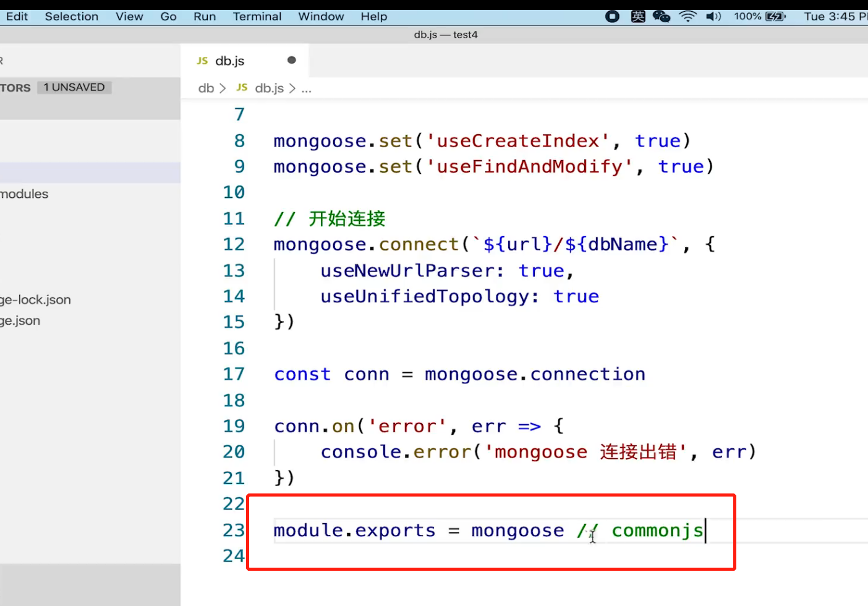This screenshot has height=606, width=868.
Task: Open the Selection menu
Action: [72, 17]
